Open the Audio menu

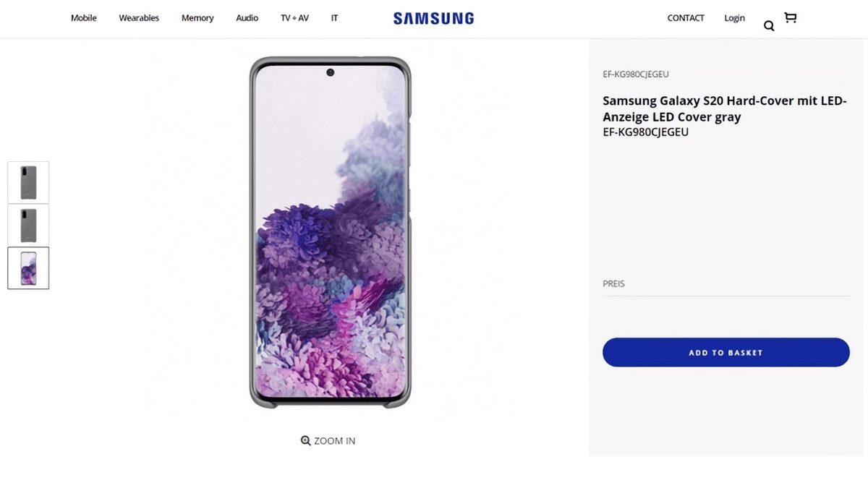click(x=247, y=17)
